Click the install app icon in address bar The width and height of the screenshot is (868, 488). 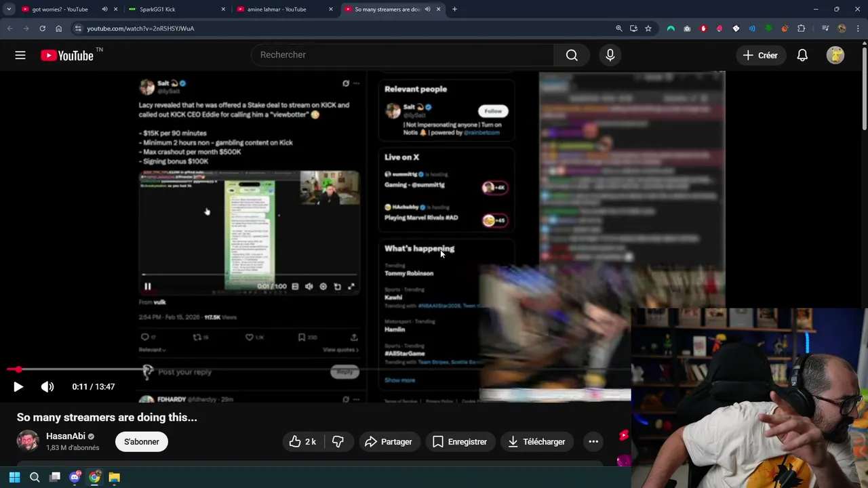(633, 28)
